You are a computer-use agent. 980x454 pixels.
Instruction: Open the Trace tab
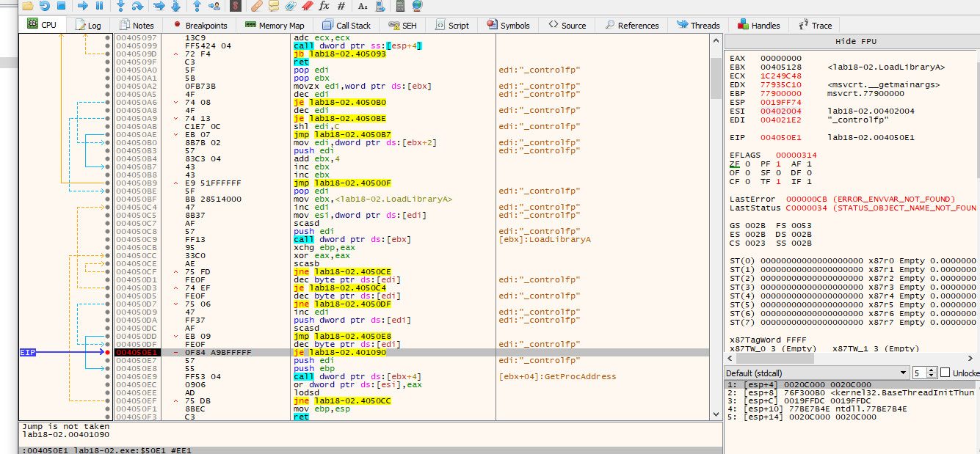tap(814, 25)
